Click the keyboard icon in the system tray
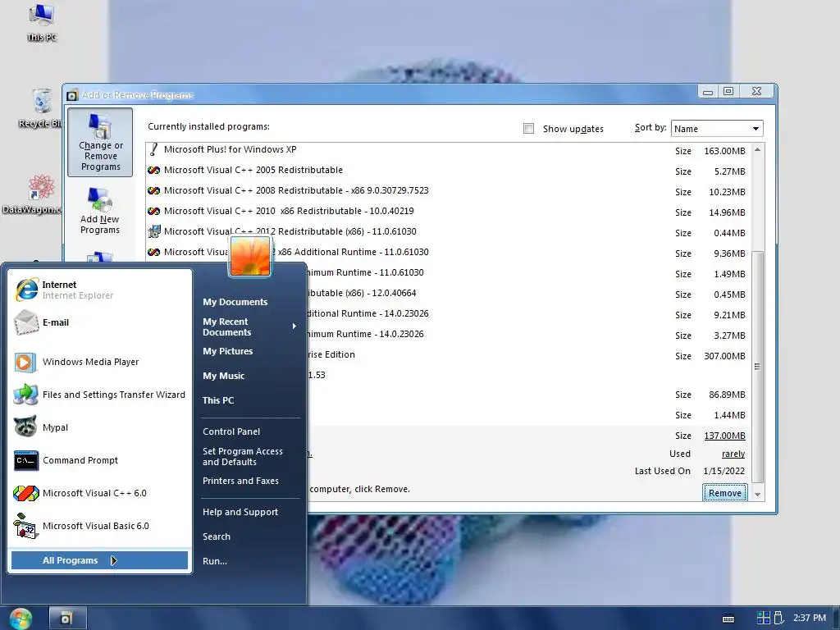This screenshot has height=630, width=840. tap(728, 619)
